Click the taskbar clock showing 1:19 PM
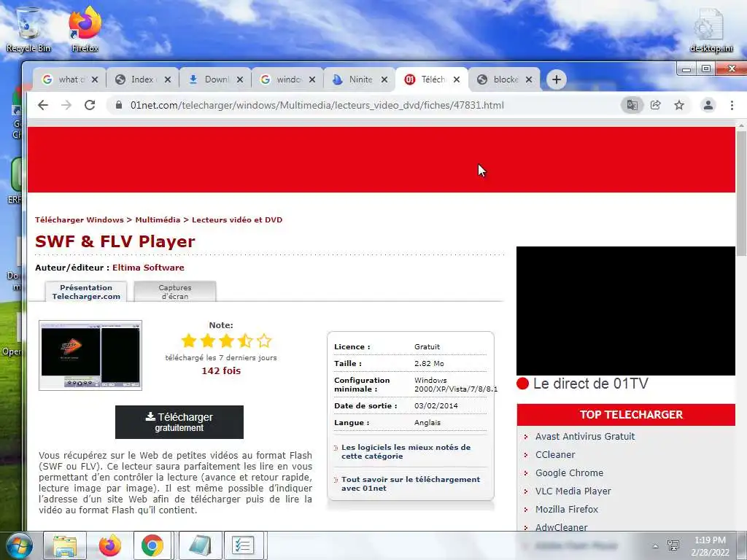 (711, 546)
